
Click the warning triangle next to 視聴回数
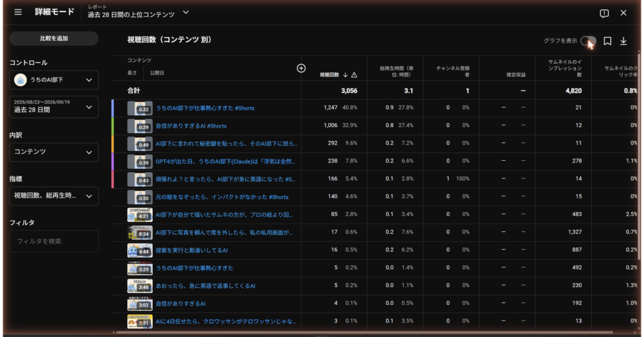point(354,75)
